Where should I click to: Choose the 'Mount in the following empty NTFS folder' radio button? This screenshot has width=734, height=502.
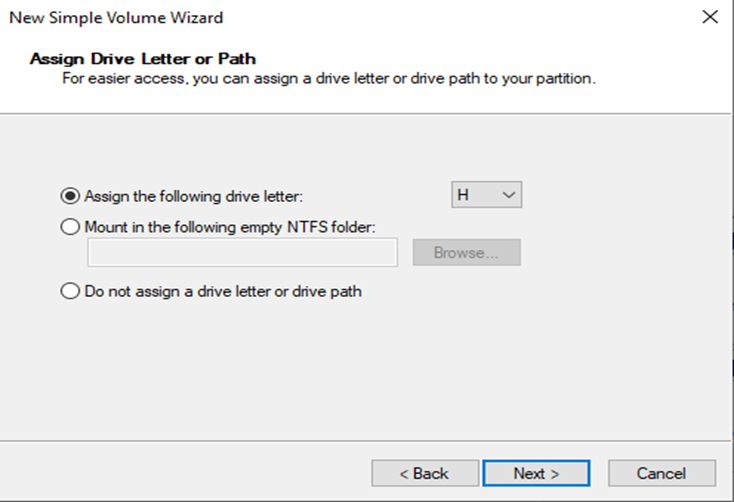click(x=70, y=227)
